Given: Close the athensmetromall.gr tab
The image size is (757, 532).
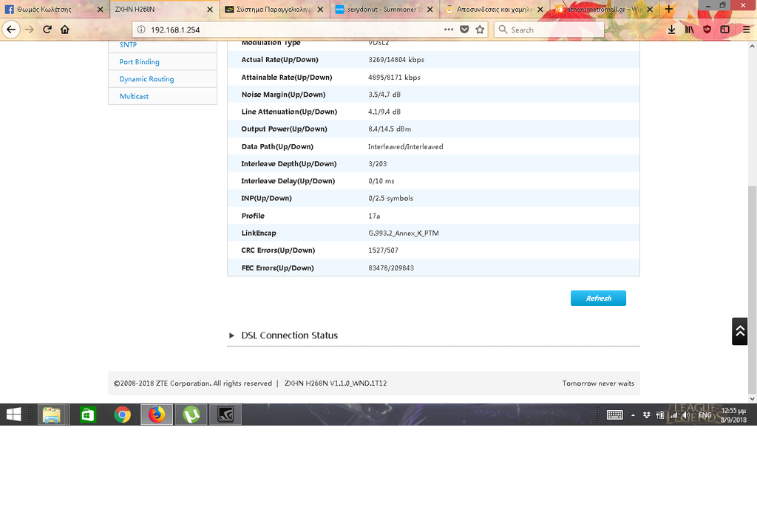Looking at the screenshot, I should (x=650, y=9).
